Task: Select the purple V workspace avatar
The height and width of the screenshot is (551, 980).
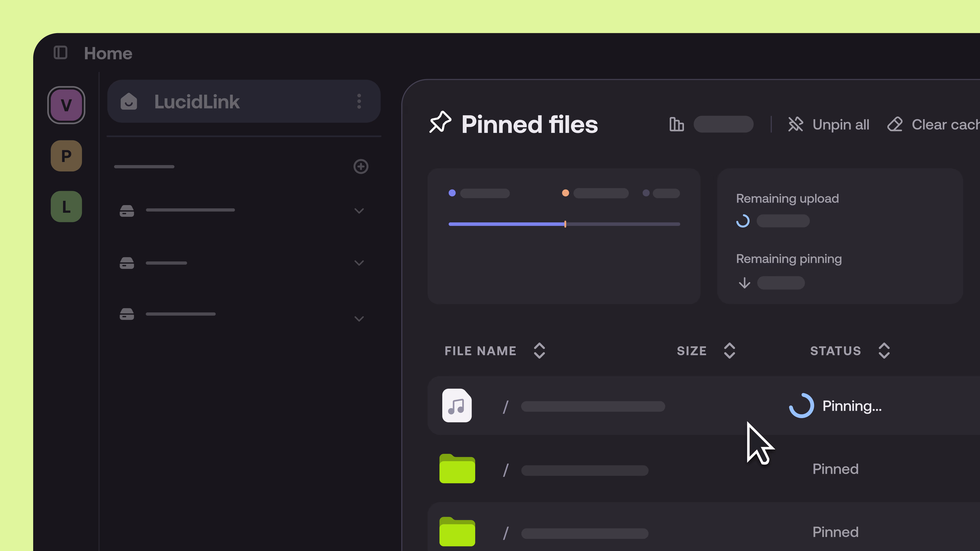Action: pos(66,105)
